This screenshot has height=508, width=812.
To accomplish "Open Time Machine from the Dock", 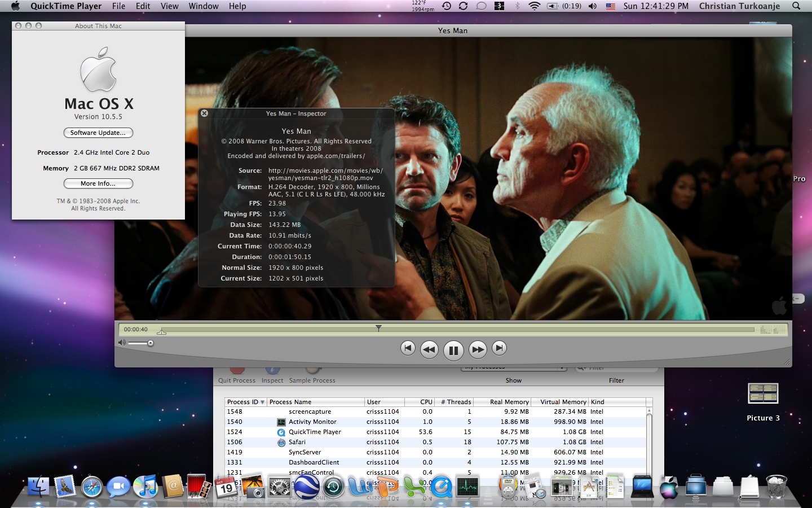I will 333,486.
